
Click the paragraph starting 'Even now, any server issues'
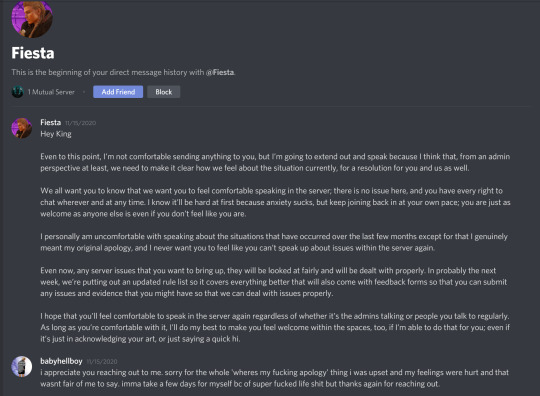274,282
